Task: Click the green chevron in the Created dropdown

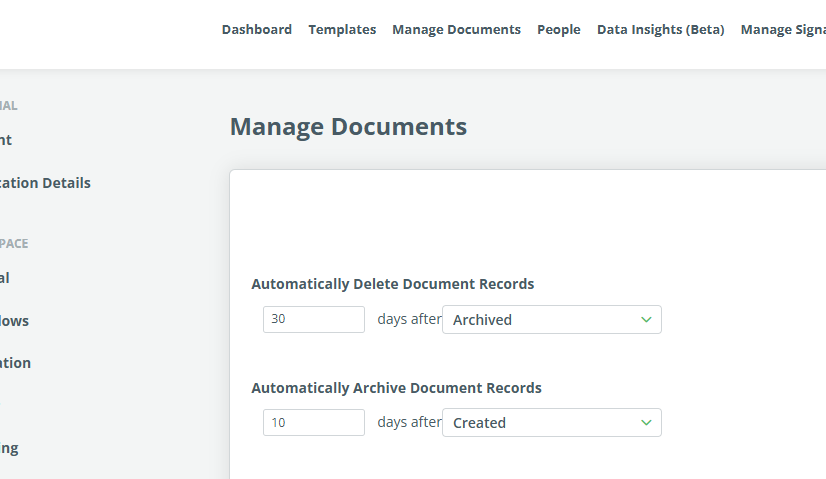Action: 646,423
